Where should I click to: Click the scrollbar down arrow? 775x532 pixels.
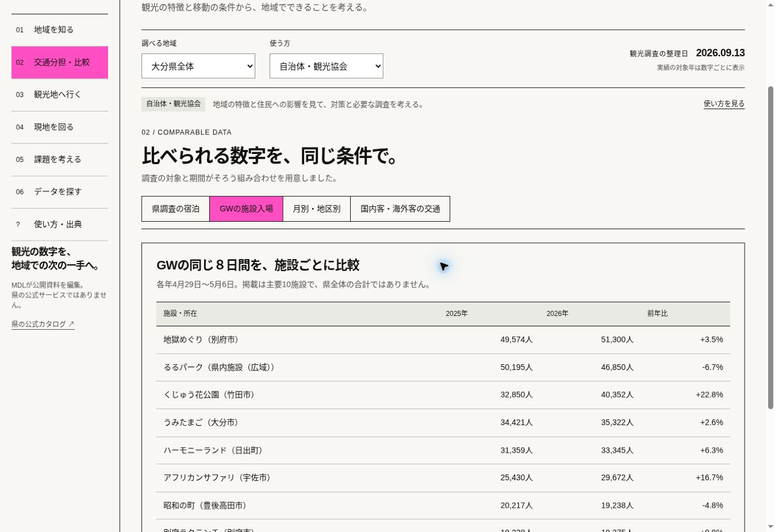(x=771, y=527)
